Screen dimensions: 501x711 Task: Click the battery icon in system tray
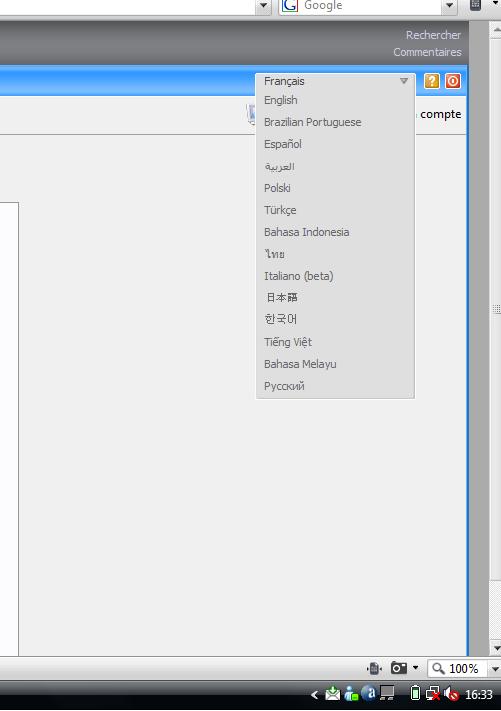[x=415, y=693]
